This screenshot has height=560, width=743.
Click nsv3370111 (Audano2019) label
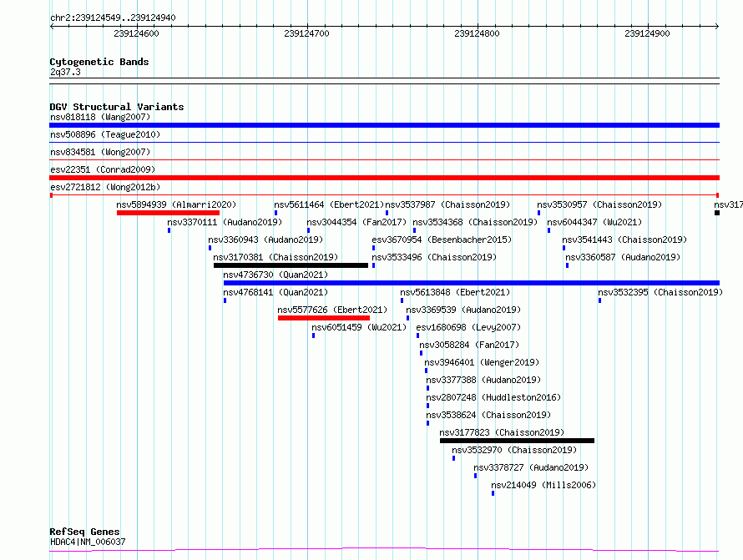[225, 222]
